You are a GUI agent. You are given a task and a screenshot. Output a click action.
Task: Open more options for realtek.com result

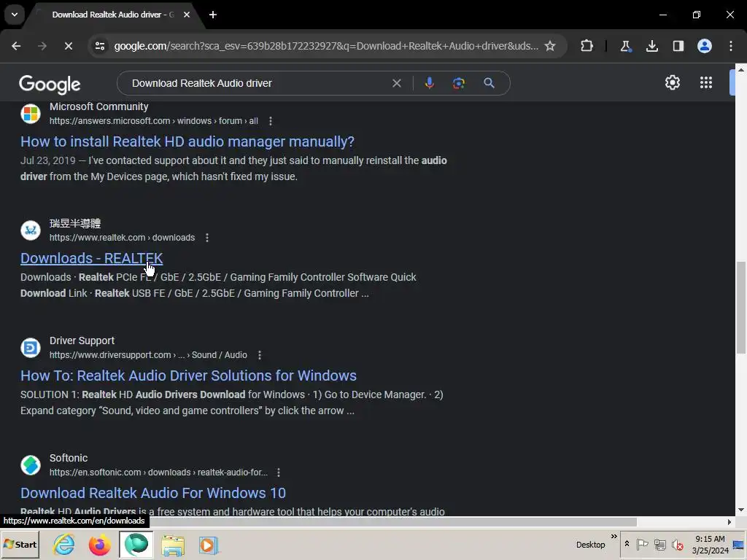click(x=206, y=238)
